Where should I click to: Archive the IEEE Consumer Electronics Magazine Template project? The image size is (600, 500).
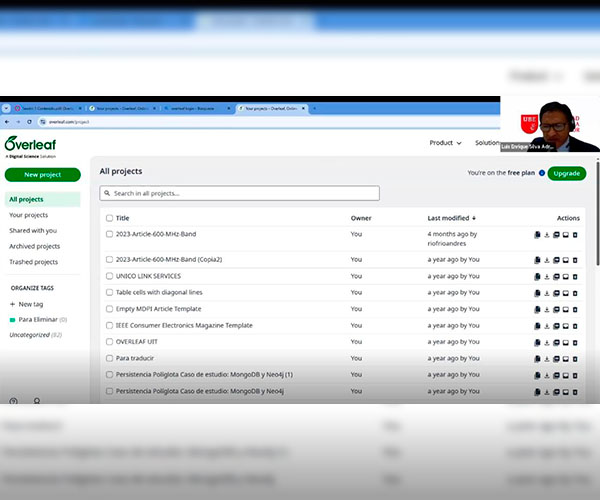click(566, 326)
